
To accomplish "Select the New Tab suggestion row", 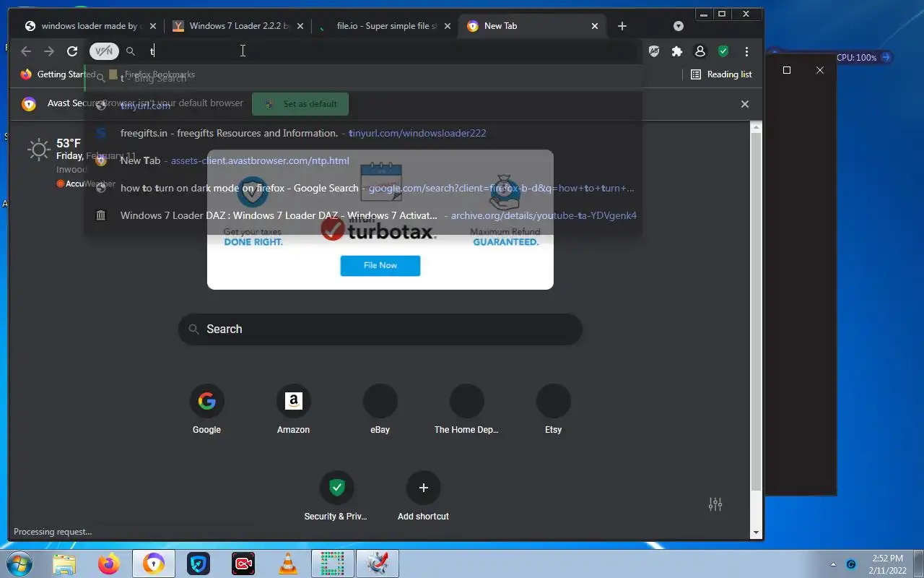I will tap(362, 160).
